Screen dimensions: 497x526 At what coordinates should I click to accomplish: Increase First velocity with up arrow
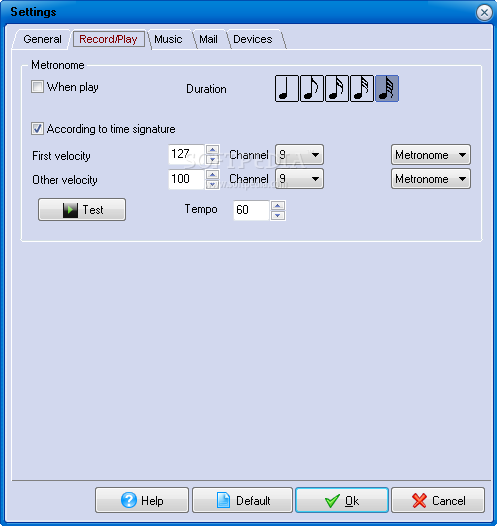tap(212, 149)
